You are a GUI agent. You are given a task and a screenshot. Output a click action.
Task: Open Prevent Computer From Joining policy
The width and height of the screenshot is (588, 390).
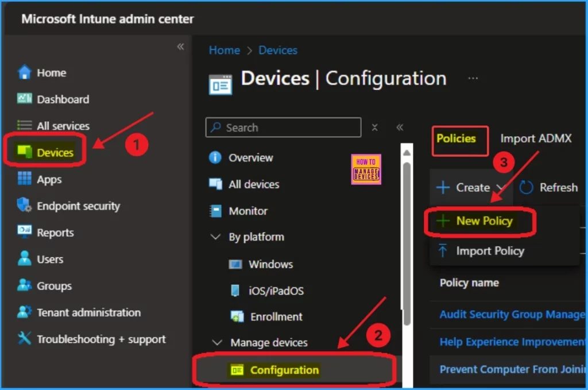pyautogui.click(x=513, y=369)
